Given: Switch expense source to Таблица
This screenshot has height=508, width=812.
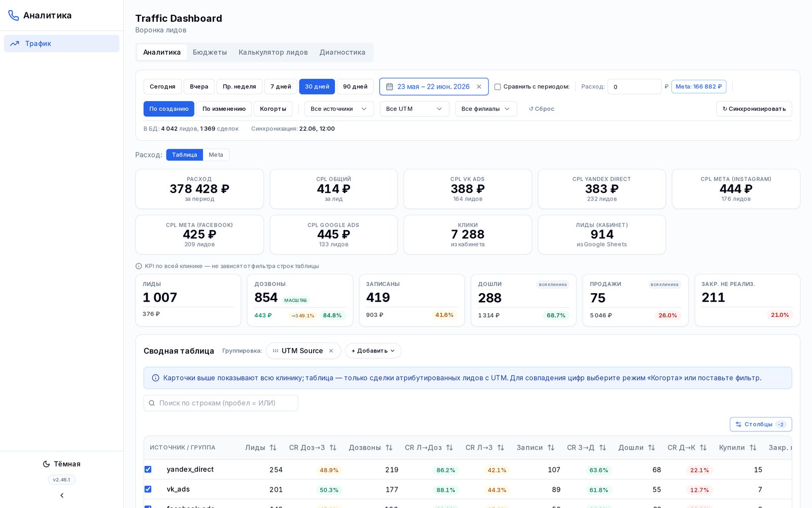Looking at the screenshot, I should [x=184, y=155].
